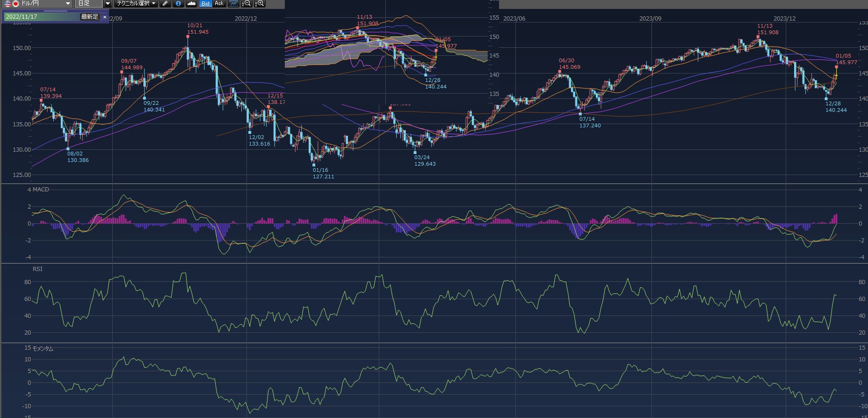This screenshot has height=418, width=868.
Task: Open the 日足 timeframe dropdown arrow
Action: click(x=108, y=3)
